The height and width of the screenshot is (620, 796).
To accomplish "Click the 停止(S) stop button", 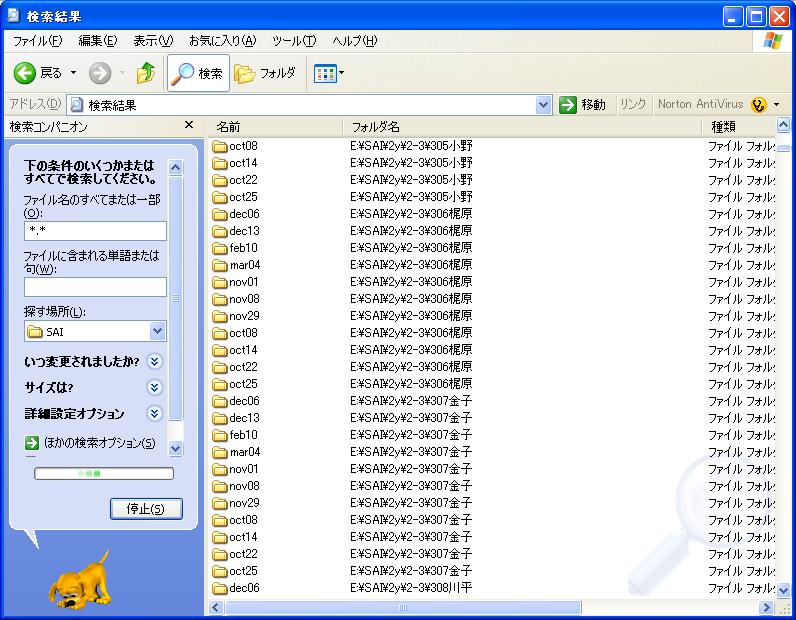I will tap(146, 509).
